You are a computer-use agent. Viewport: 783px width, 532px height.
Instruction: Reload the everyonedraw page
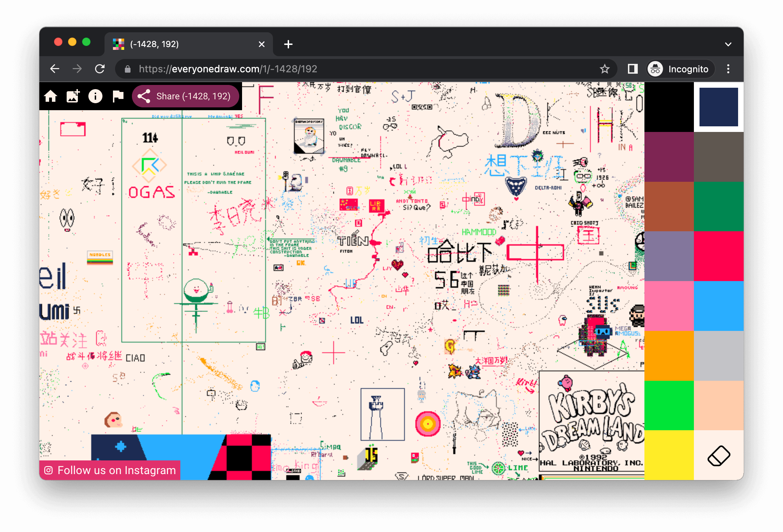[100, 69]
